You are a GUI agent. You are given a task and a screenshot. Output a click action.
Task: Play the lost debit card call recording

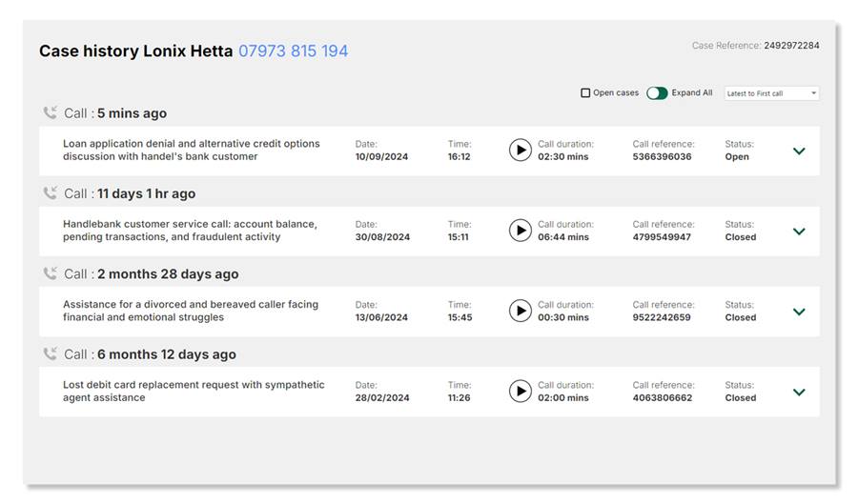point(520,392)
